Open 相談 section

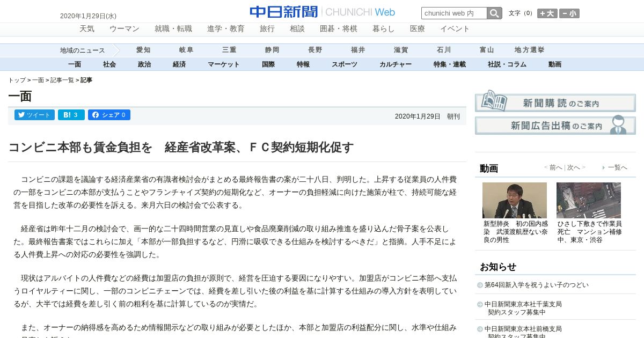point(297,29)
